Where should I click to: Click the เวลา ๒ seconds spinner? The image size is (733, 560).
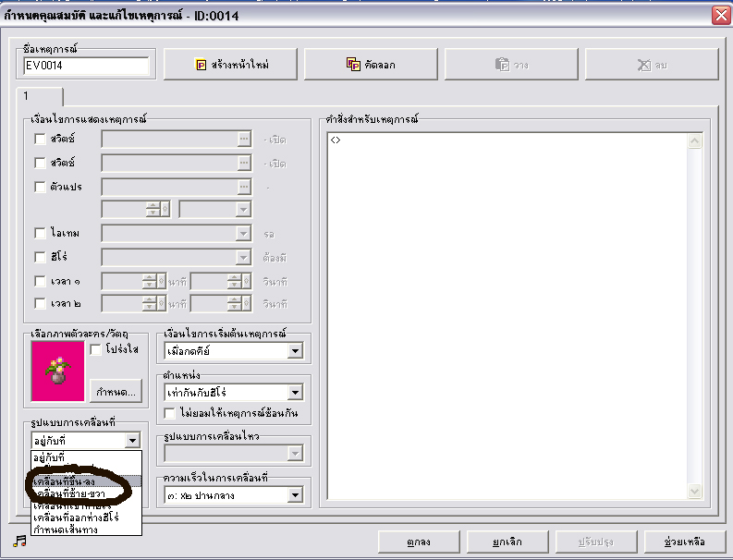[235, 304]
